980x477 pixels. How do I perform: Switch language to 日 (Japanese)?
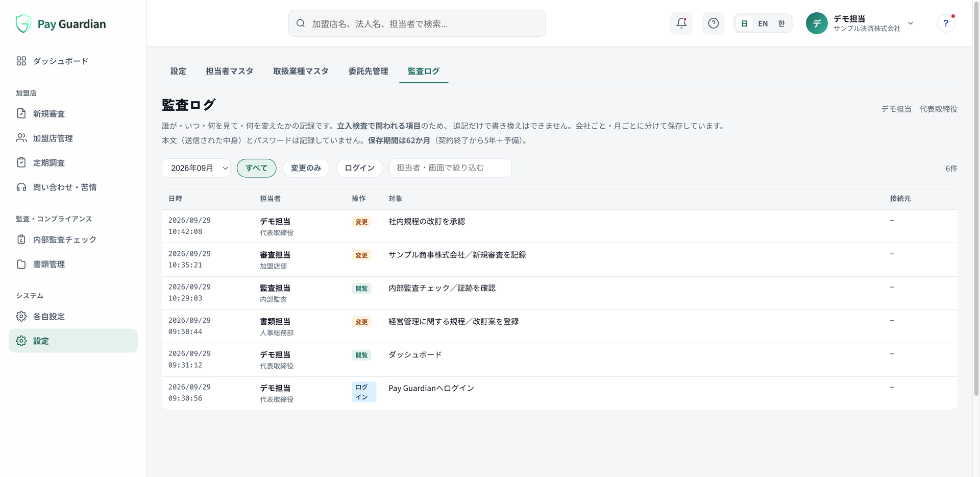tap(745, 23)
